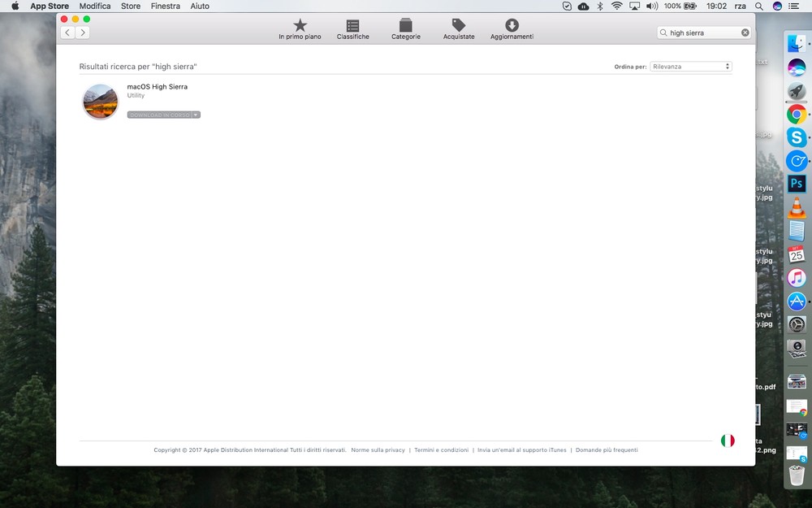
Task: Open the Finestra menu
Action: 165,7
